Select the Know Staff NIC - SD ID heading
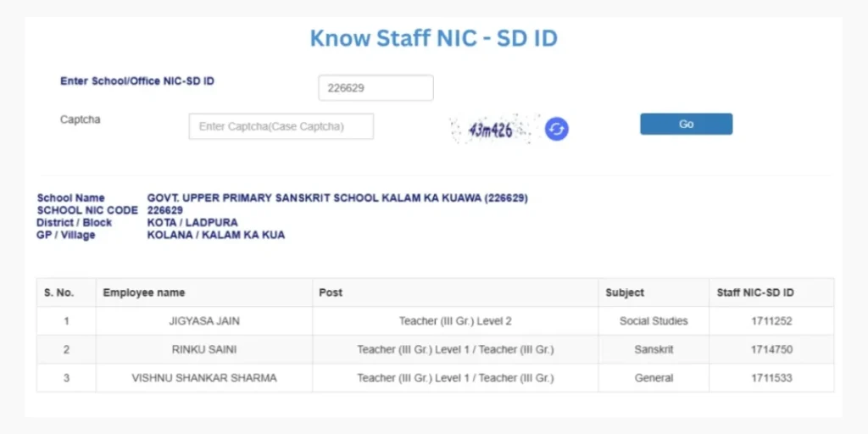Screen dimensions: 868x434 tap(433, 38)
